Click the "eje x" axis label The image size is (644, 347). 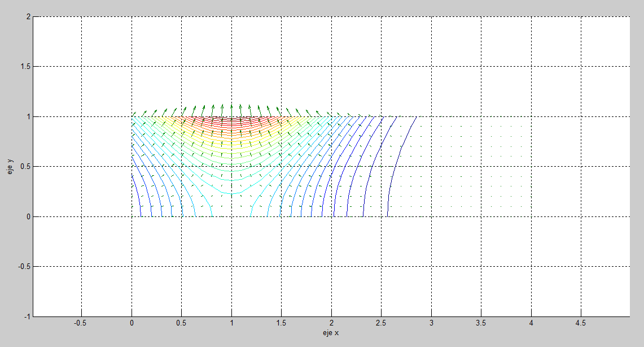pos(331,333)
